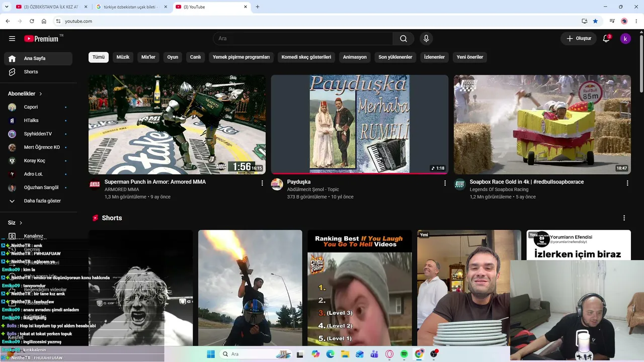Play the Soapbox Race Gold thumbnail
The height and width of the screenshot is (362, 644).
click(x=542, y=125)
